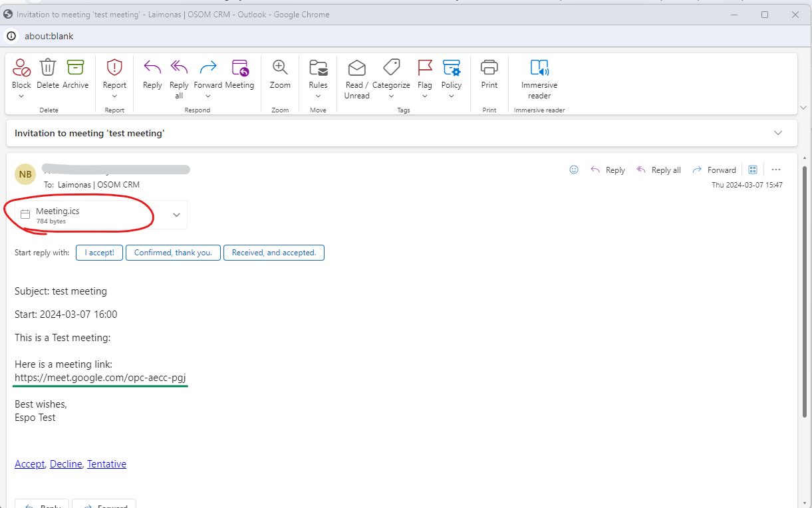Viewport: 812px width, 508px height.
Task: Choose the 'Confirmed, thank you.' suggested reply
Action: 173,253
